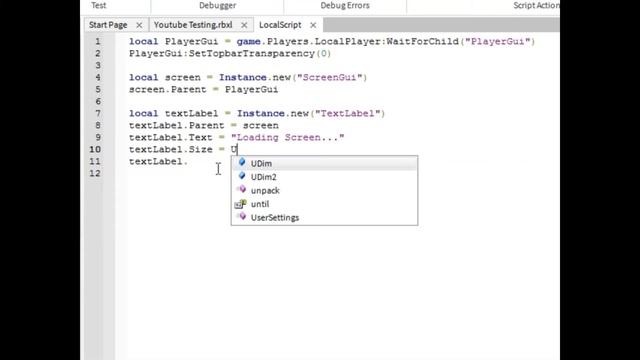Choose UDim from autocomplete list
Screen dimensions: 640x360
click(324, 163)
